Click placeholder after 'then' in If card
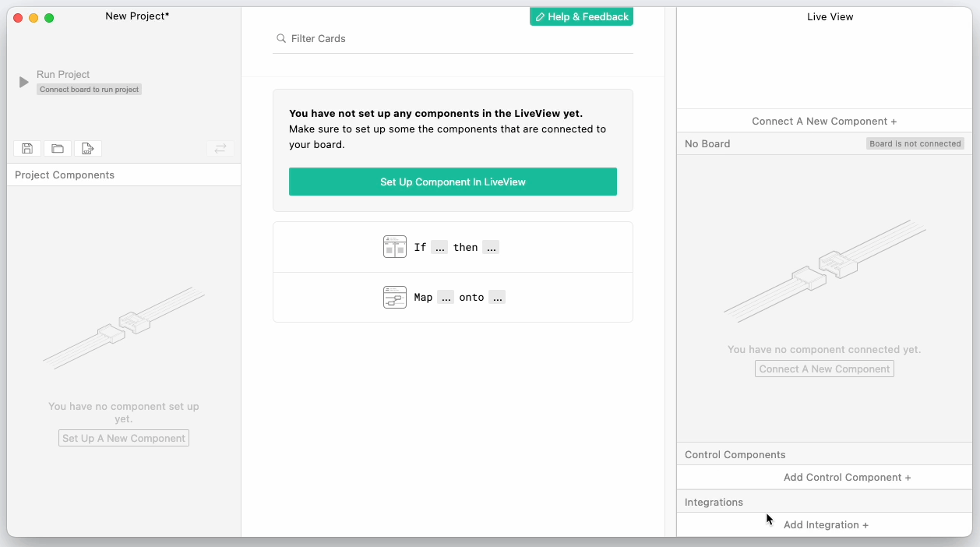Image resolution: width=980 pixels, height=547 pixels. coord(491,247)
